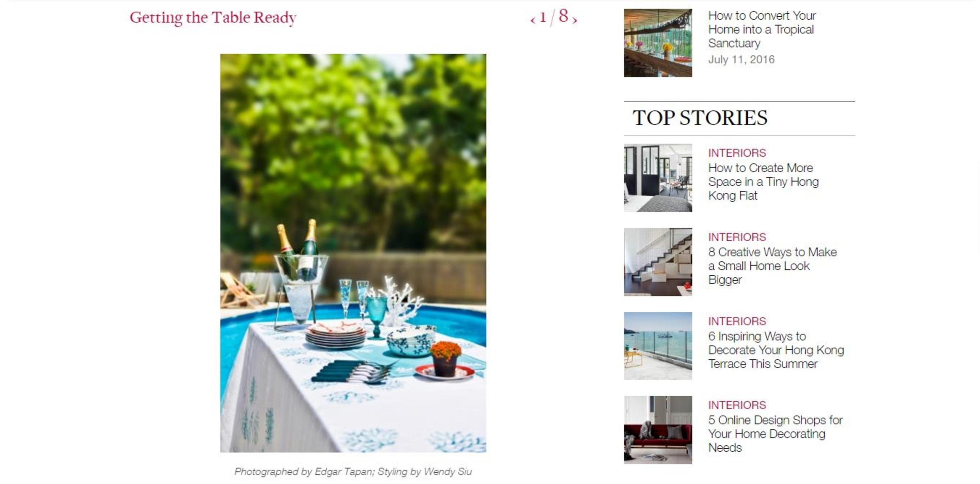This screenshot has height=484, width=980.
Task: Read '6 Inspiring Ways' terrace story
Action: point(776,350)
